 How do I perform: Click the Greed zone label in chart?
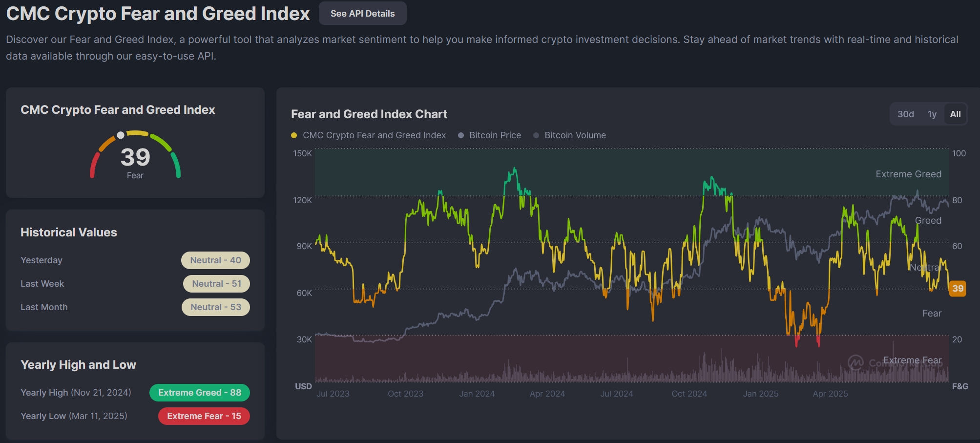point(928,221)
